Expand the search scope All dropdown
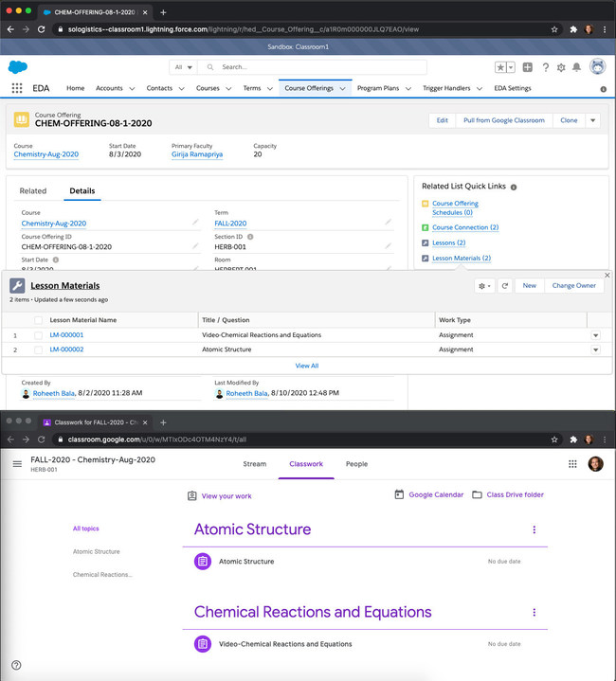Screen dimensions: 616x681 (183, 67)
